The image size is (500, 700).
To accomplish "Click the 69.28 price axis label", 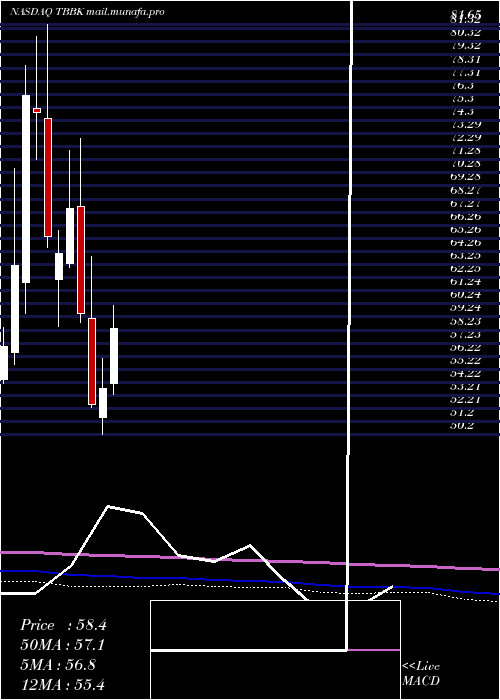I will click(466, 177).
